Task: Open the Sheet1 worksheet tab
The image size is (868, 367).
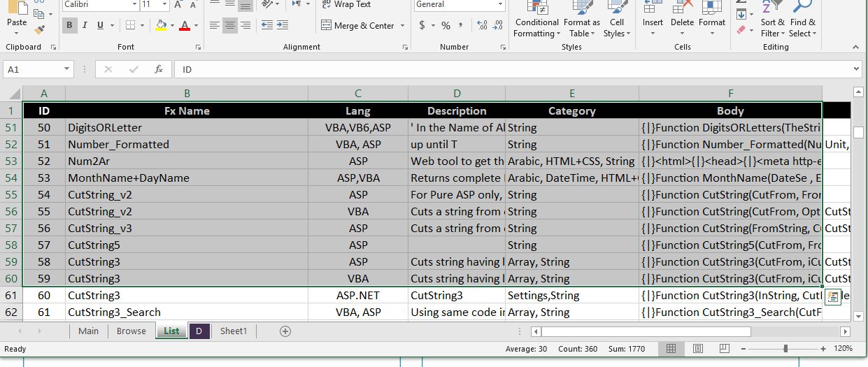Action: coord(234,331)
